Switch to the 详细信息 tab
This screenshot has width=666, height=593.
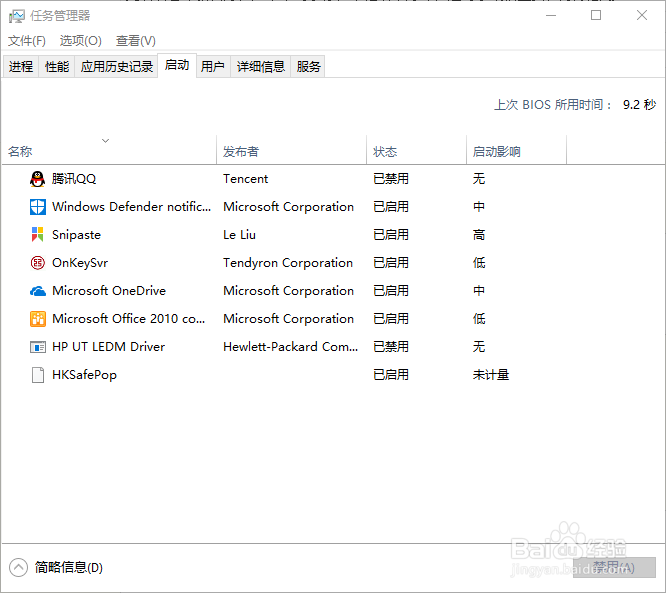coord(260,67)
